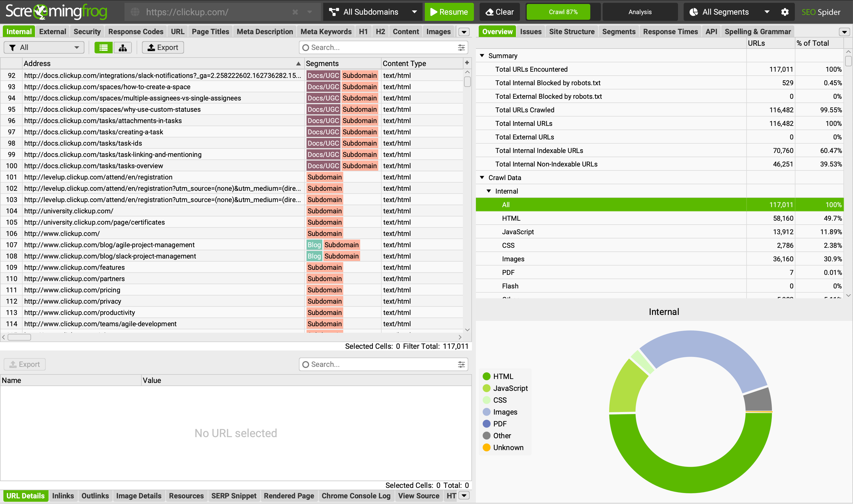Switch to tree view icon
The height and width of the screenshot is (504, 853).
click(123, 47)
